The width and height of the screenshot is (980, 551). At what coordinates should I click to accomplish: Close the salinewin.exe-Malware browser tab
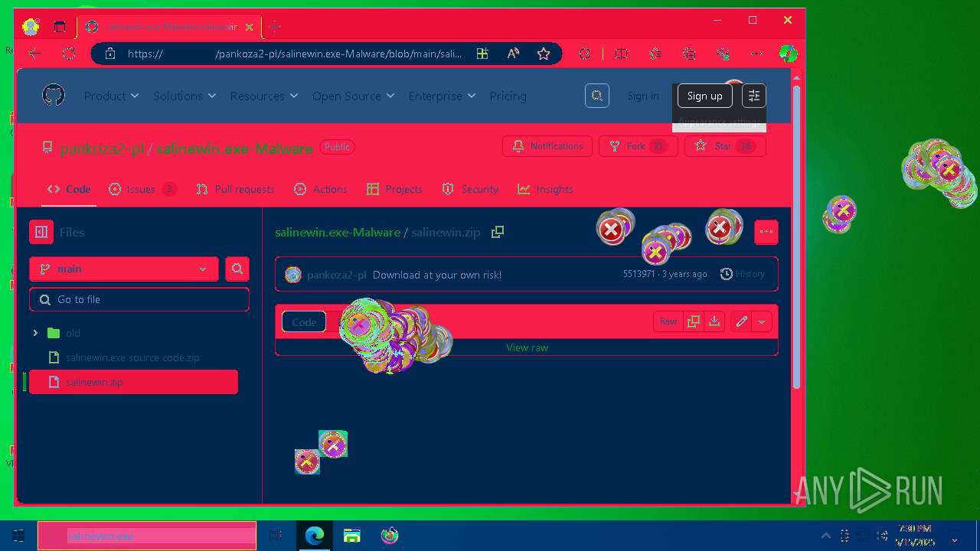(x=249, y=27)
